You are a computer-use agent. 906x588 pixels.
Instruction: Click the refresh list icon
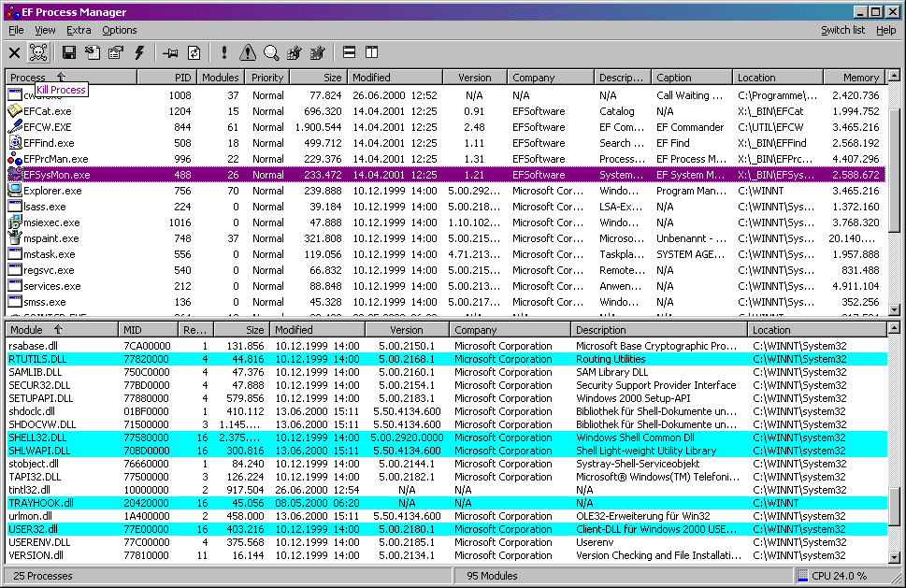[x=194, y=53]
